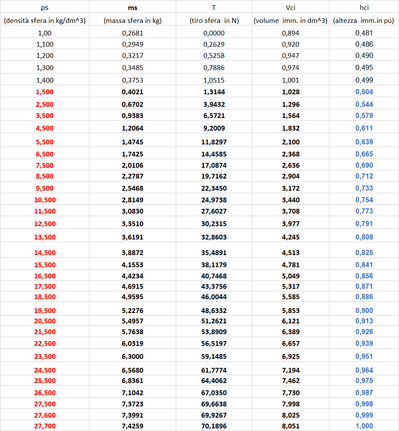
Task: Select mass cell '4,9595'
Action: [133, 297]
